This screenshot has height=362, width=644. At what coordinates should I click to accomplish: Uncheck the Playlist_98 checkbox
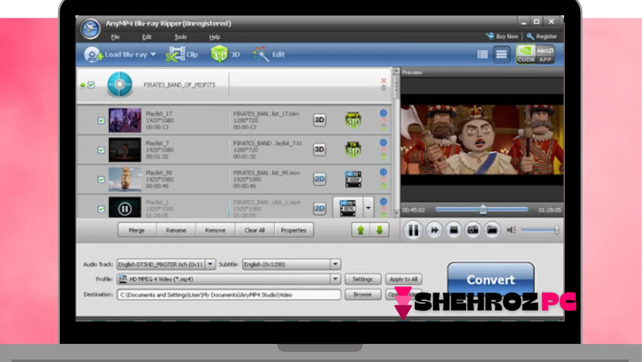coord(101,179)
